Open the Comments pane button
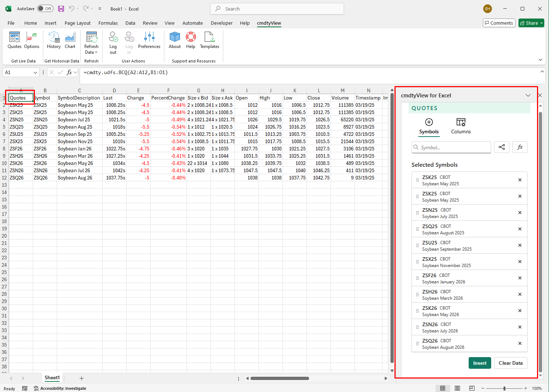 (x=499, y=23)
